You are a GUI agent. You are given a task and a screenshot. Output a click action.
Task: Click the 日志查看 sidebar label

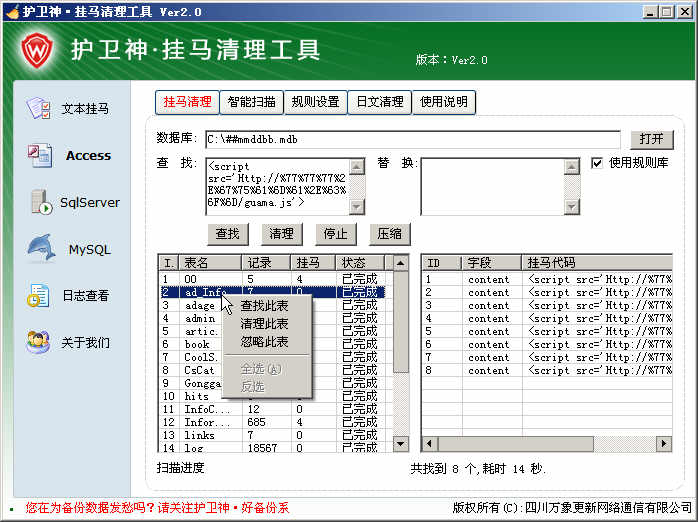click(86, 295)
